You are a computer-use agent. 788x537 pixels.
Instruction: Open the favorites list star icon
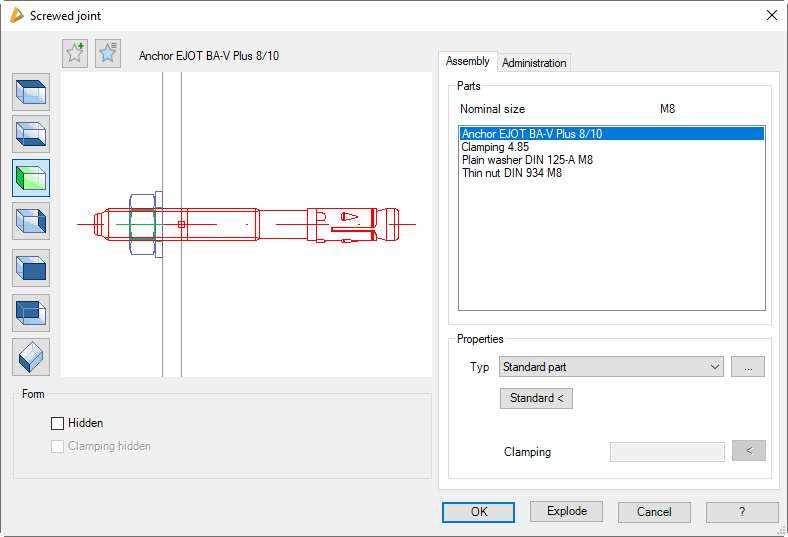click(108, 54)
